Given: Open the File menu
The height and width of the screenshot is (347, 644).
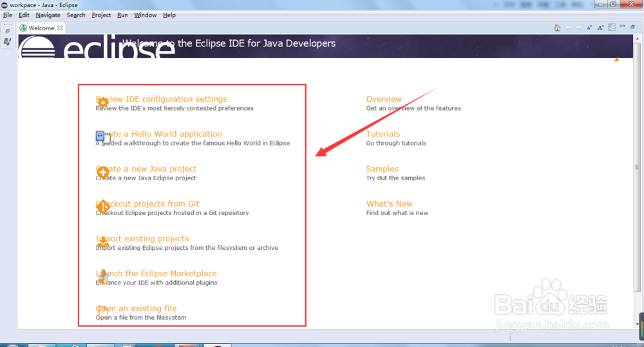Looking at the screenshot, I should (8, 15).
